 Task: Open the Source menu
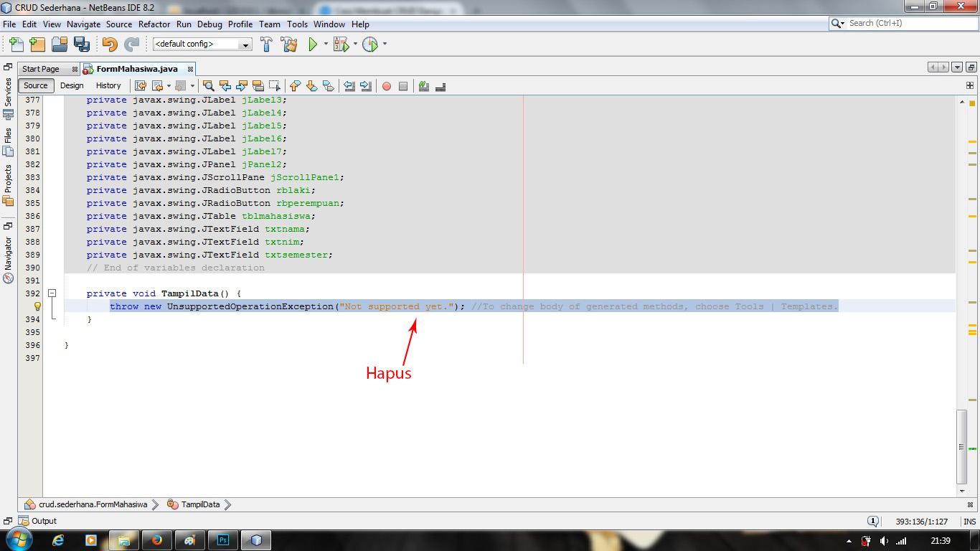click(x=119, y=24)
